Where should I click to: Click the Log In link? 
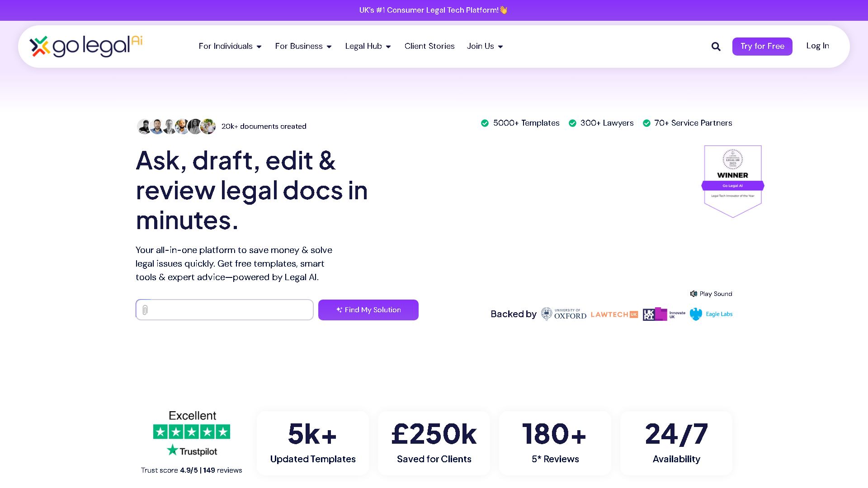click(x=817, y=46)
